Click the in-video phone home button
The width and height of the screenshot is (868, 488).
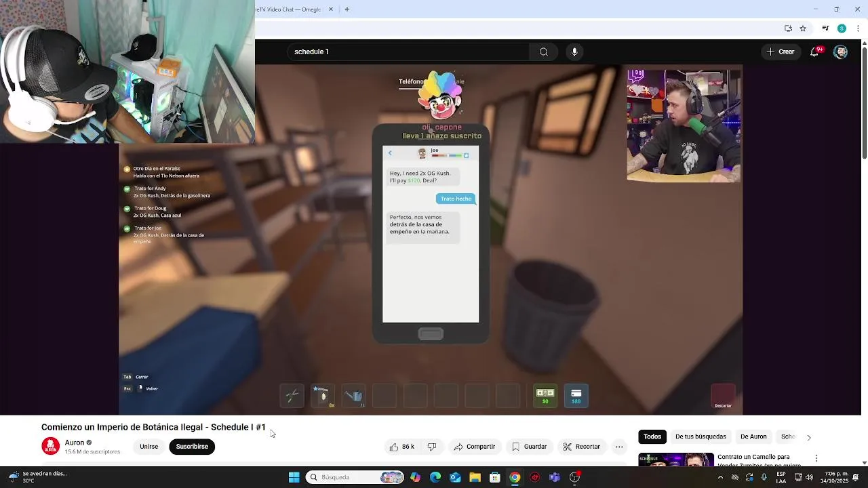(431, 333)
